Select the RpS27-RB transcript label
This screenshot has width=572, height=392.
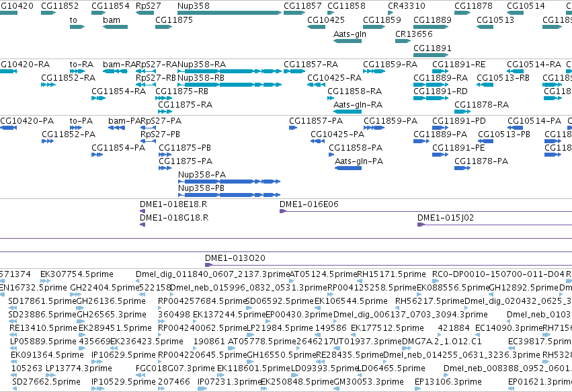click(x=156, y=78)
